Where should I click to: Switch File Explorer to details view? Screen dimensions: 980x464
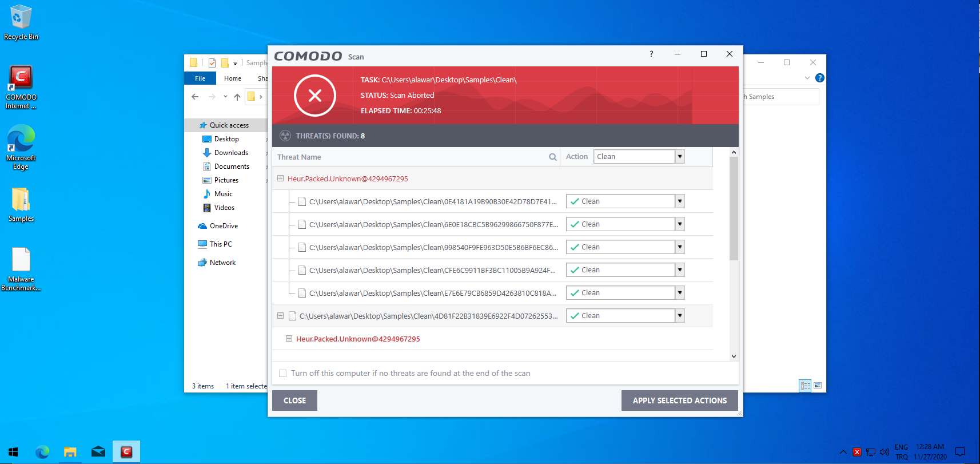pyautogui.click(x=805, y=386)
